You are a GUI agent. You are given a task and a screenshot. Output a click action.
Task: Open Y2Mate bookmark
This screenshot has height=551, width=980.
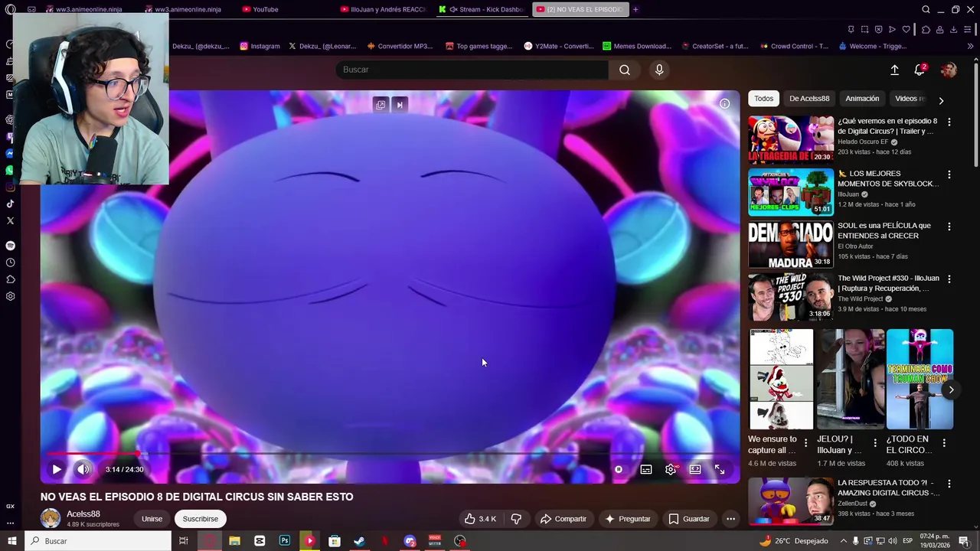click(x=559, y=46)
